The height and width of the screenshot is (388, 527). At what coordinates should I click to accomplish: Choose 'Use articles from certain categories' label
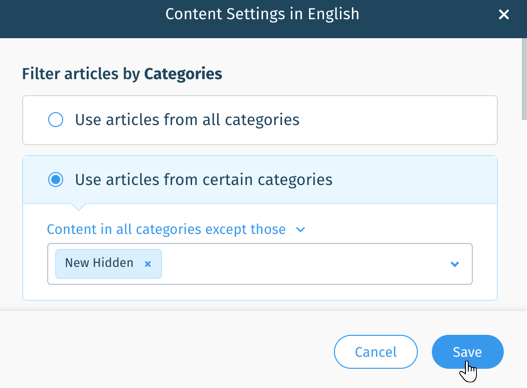click(x=204, y=180)
